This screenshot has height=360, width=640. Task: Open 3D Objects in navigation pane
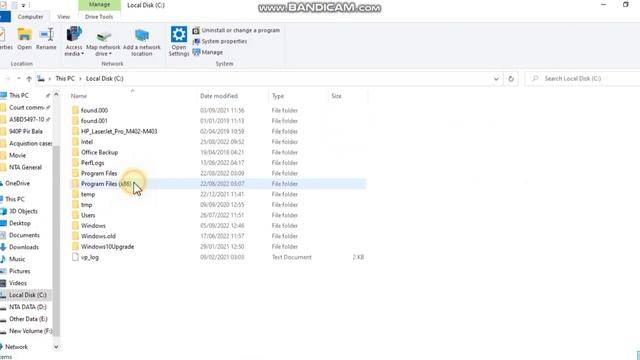(23, 211)
